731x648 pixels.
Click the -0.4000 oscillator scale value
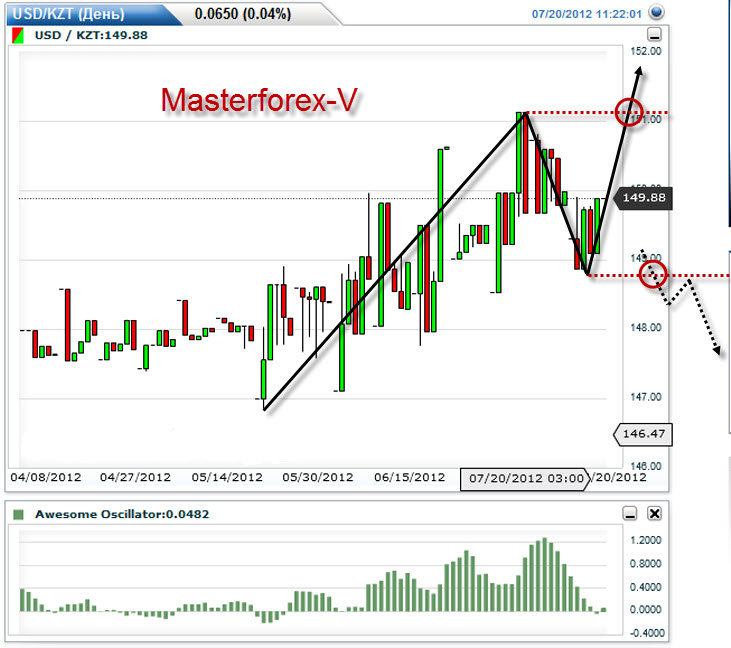647,633
